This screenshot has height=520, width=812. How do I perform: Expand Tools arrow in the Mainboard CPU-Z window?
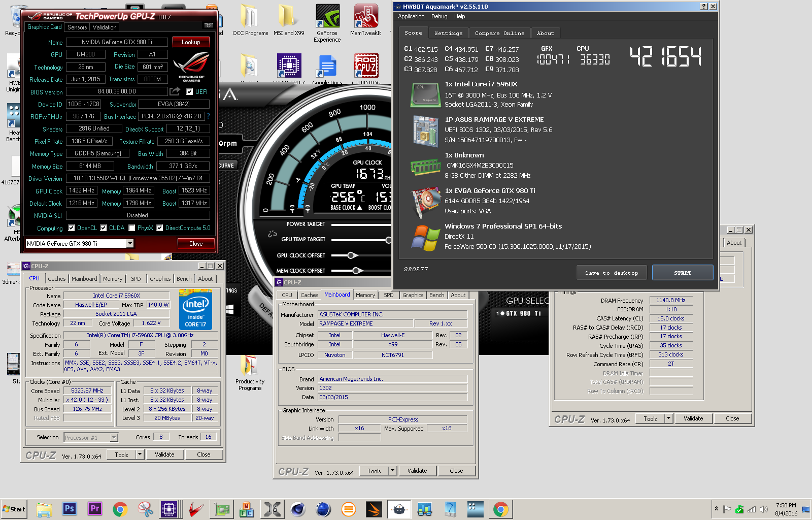[392, 471]
